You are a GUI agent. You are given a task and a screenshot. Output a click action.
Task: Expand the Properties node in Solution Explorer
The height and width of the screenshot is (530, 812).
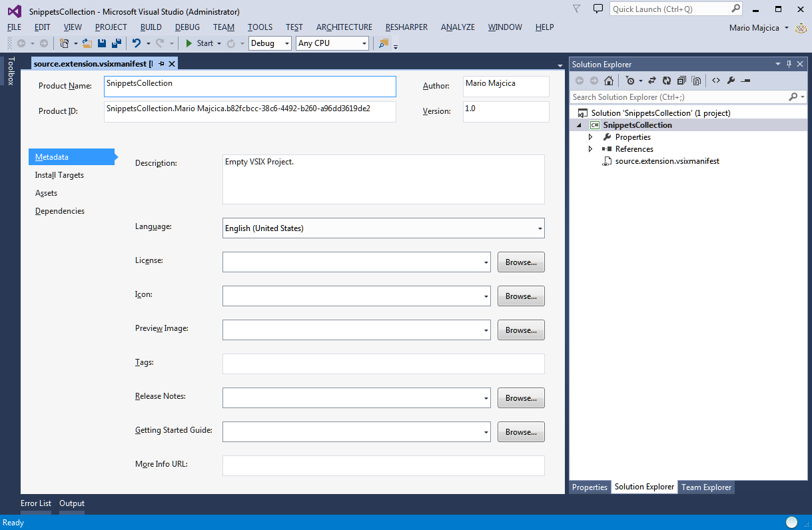click(590, 137)
